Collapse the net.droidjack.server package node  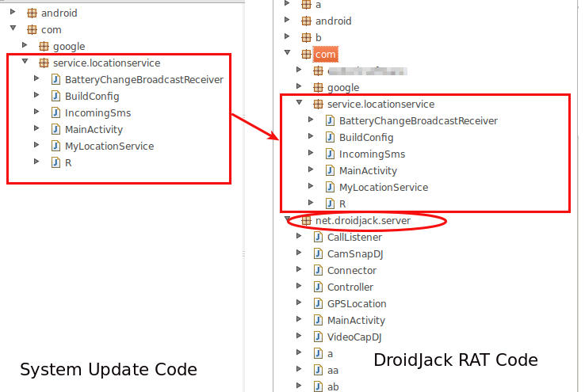click(288, 220)
